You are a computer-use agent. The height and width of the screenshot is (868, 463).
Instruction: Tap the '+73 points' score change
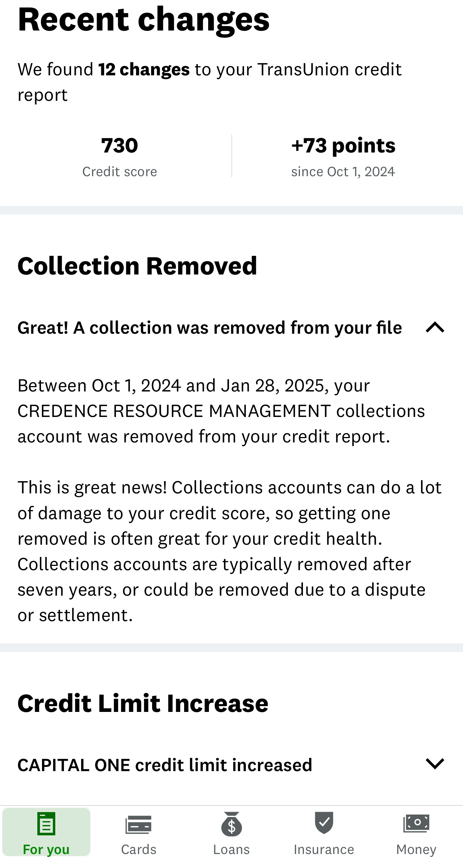click(343, 145)
